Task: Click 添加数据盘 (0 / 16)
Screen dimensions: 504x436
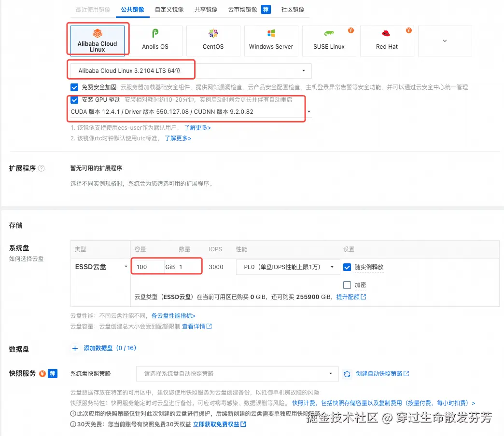Action: point(110,348)
